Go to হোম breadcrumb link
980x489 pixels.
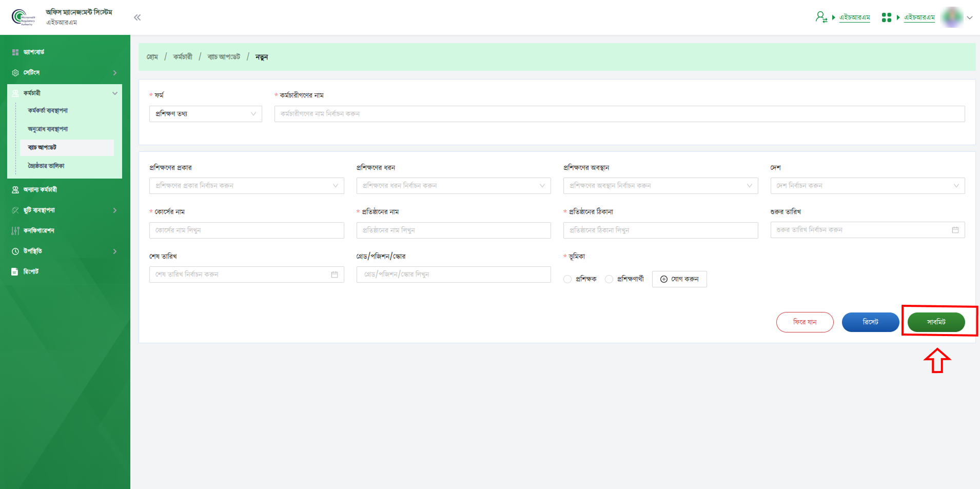152,57
